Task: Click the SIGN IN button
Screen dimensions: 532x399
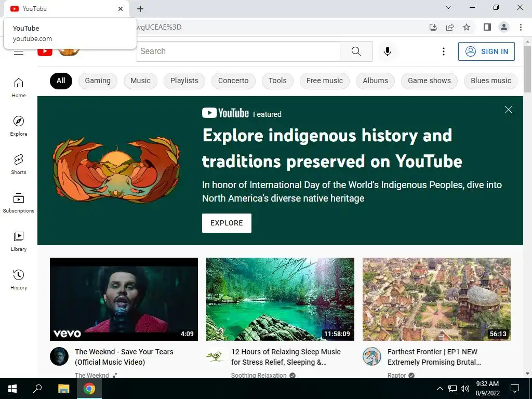Action: tap(486, 51)
